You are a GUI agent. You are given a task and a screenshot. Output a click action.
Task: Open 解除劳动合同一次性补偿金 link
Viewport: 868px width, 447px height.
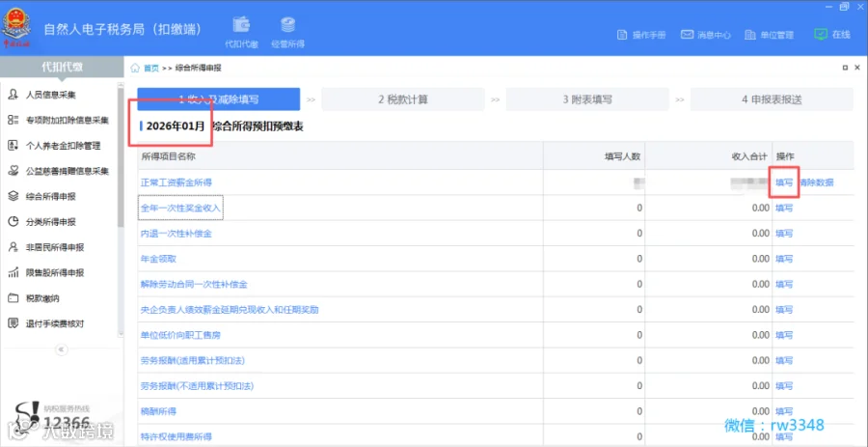point(194,284)
